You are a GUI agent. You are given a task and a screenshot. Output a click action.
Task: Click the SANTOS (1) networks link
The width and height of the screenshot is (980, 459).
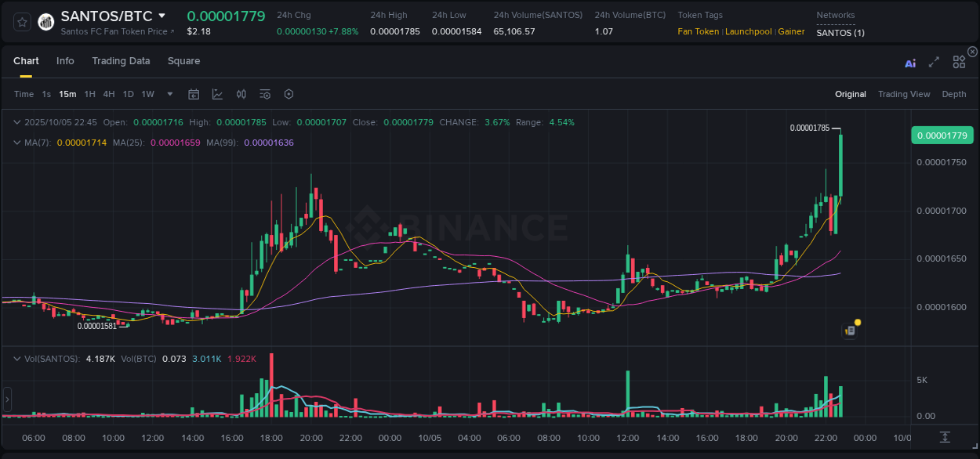(837, 33)
